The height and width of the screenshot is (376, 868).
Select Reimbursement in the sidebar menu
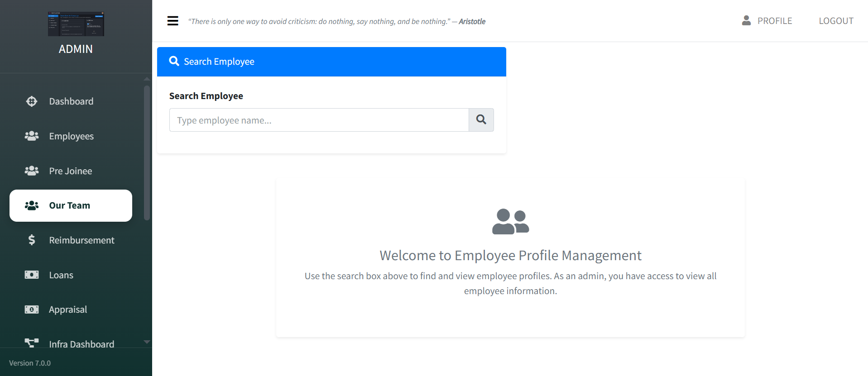pos(82,240)
